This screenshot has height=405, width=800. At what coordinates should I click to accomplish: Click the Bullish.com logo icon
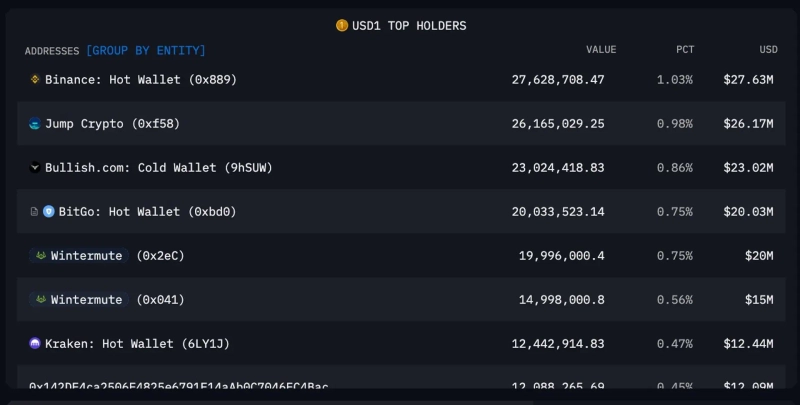(35, 168)
